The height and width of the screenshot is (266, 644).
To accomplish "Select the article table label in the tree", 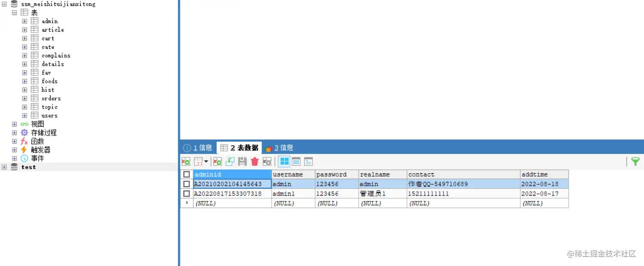I will tap(52, 30).
